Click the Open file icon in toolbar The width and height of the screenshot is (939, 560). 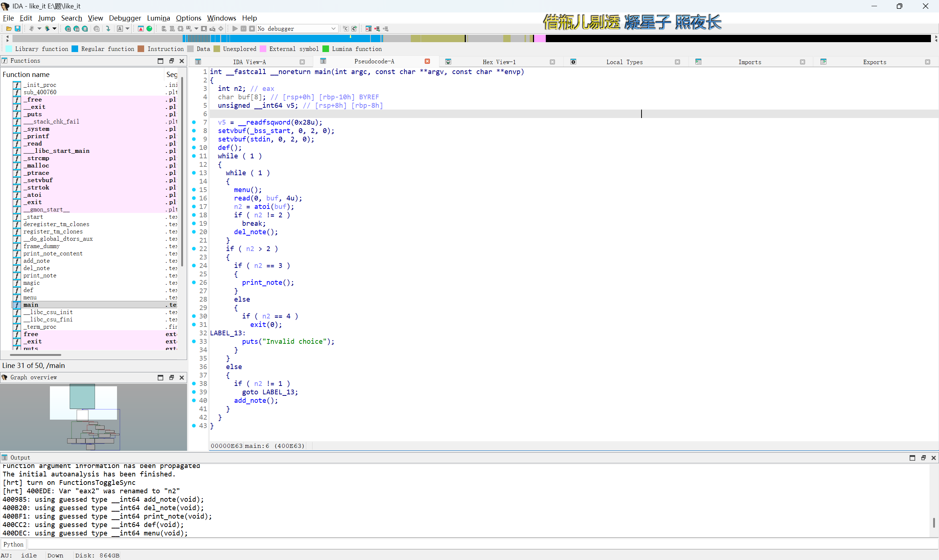9,29
